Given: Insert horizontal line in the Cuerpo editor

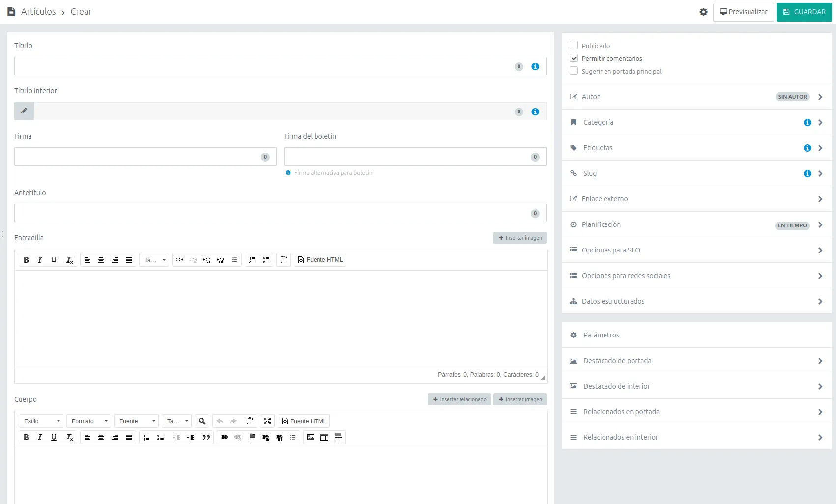Looking at the screenshot, I should coord(338,437).
